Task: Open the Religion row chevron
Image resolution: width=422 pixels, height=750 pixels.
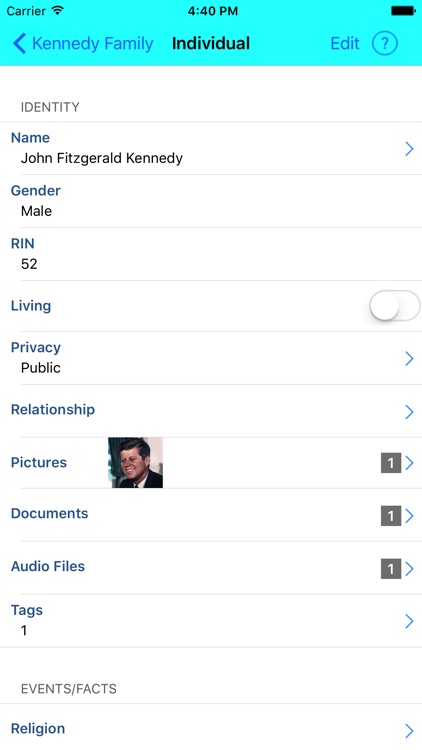Action: [x=409, y=730]
